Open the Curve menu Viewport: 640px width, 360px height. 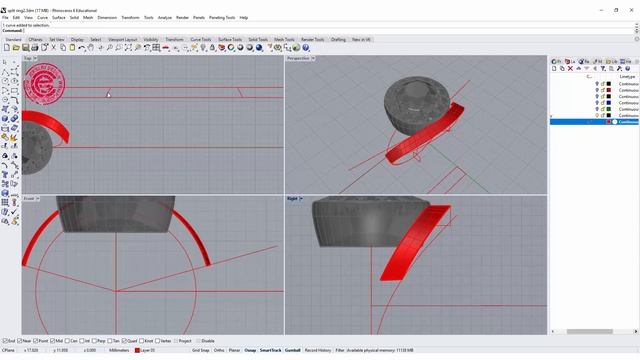click(x=42, y=18)
